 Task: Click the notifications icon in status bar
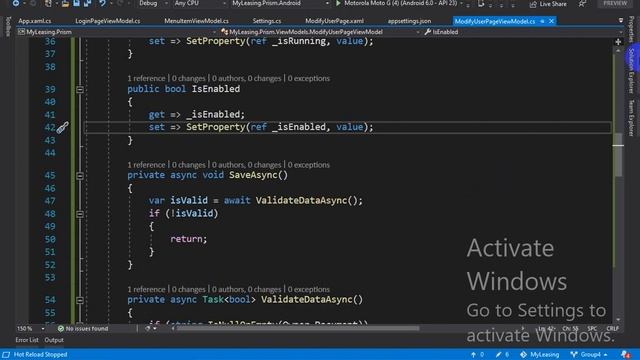click(x=625, y=354)
